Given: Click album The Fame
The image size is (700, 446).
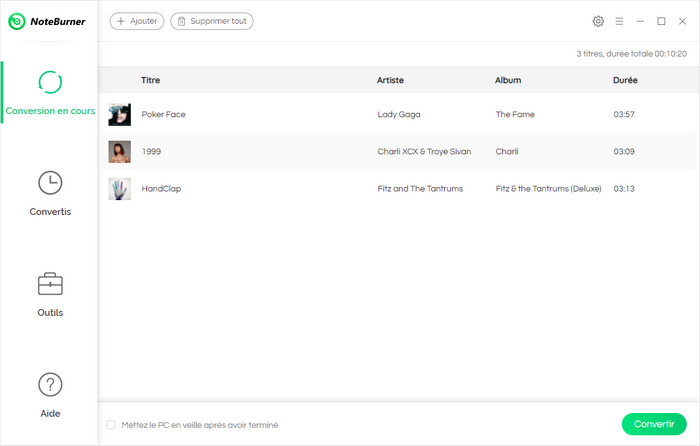Looking at the screenshot, I should click(x=515, y=114).
